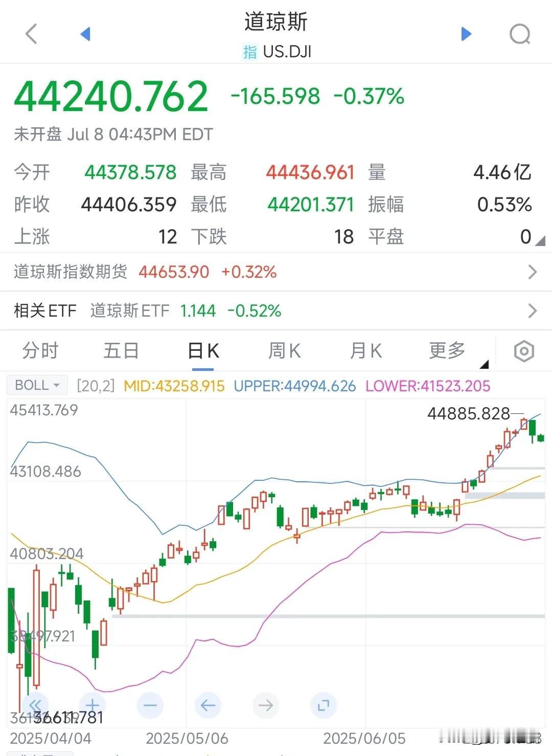This screenshot has width=552, height=756.
Task: Switch to next index with right triangle
Action: pos(466,34)
